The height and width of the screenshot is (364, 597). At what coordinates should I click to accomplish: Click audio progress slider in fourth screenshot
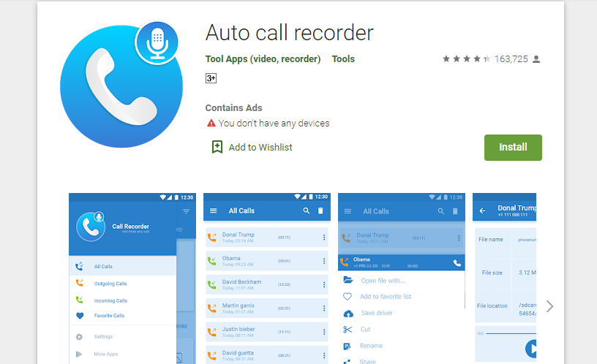click(x=511, y=333)
